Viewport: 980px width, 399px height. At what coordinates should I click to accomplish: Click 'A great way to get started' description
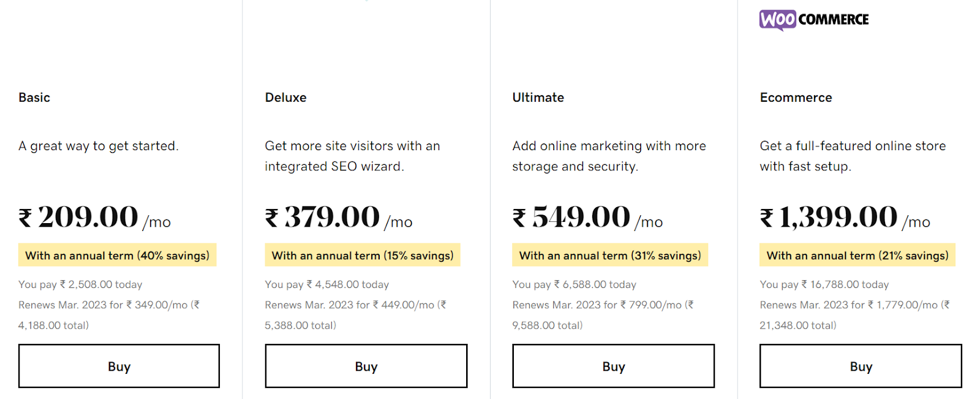(99, 146)
